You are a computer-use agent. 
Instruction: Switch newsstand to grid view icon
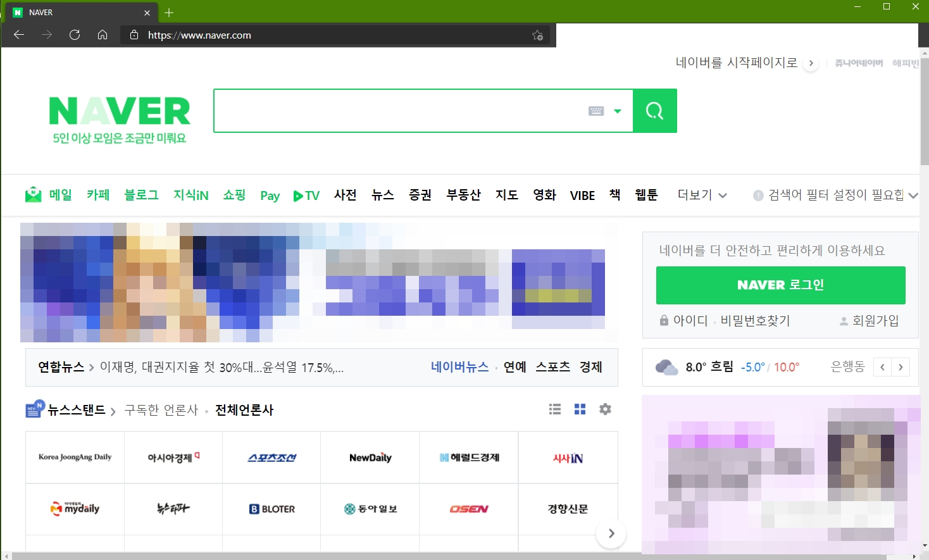click(x=580, y=409)
